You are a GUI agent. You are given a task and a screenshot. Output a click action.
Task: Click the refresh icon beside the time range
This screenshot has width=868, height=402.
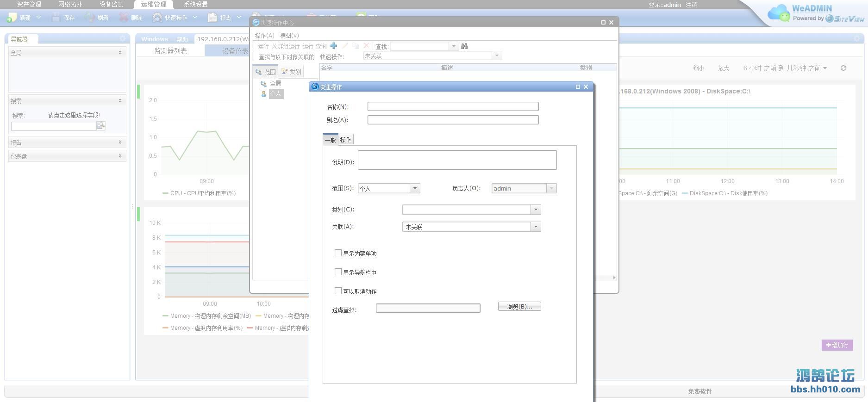pyautogui.click(x=843, y=68)
